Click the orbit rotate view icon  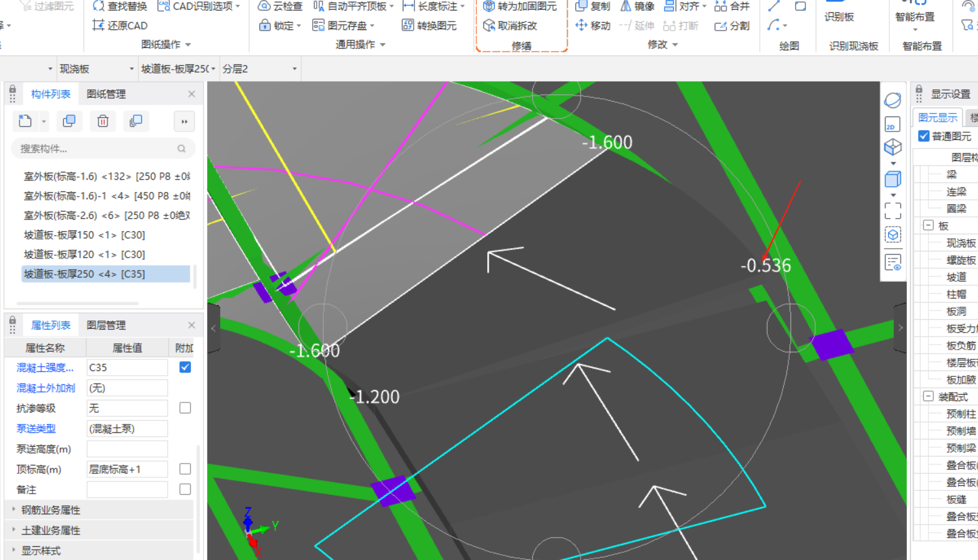pos(893,100)
